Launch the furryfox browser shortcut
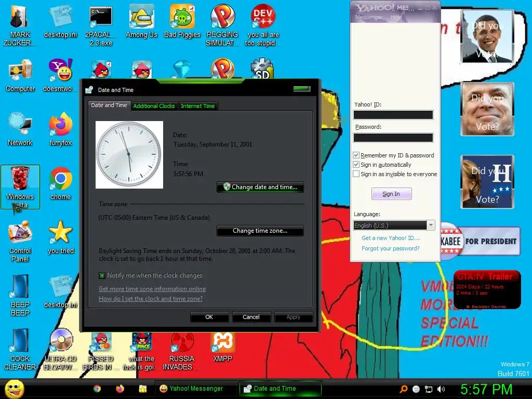The height and width of the screenshot is (399, 532). 60,129
